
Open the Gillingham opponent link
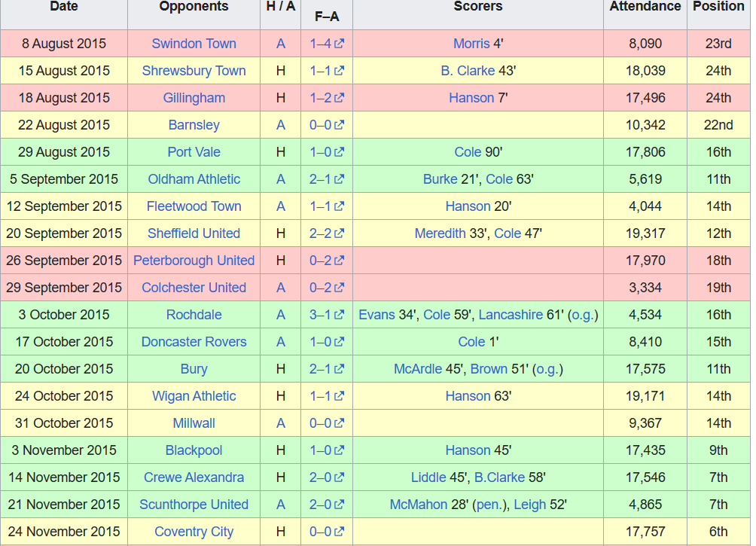coord(194,97)
